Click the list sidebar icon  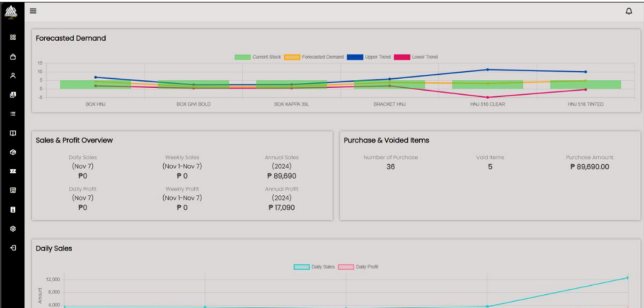[x=12, y=114]
